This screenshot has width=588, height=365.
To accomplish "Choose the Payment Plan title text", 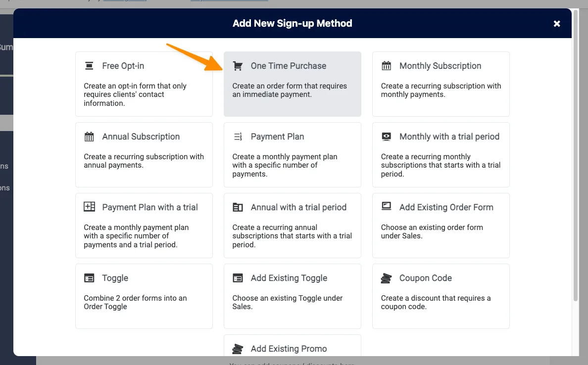I will 277,137.
